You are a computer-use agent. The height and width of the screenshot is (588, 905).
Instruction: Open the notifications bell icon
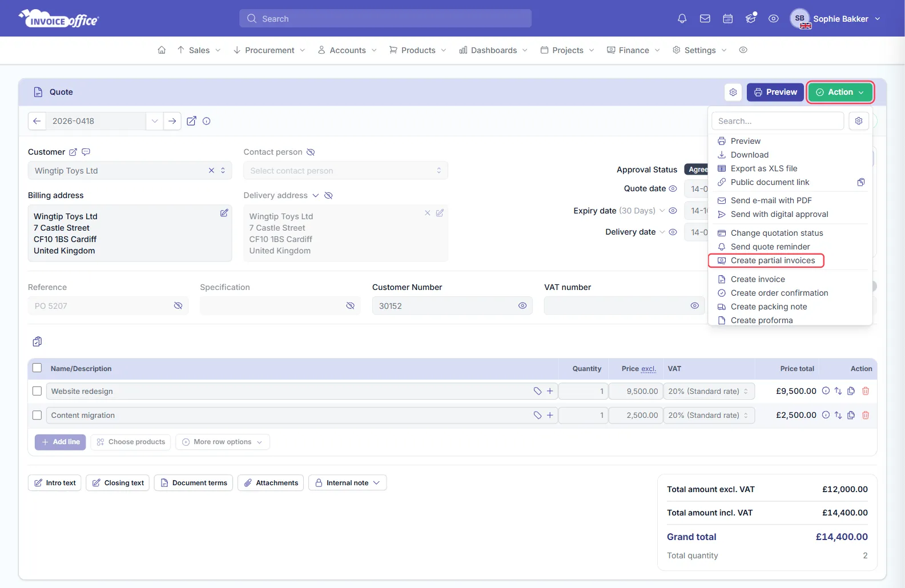click(682, 19)
